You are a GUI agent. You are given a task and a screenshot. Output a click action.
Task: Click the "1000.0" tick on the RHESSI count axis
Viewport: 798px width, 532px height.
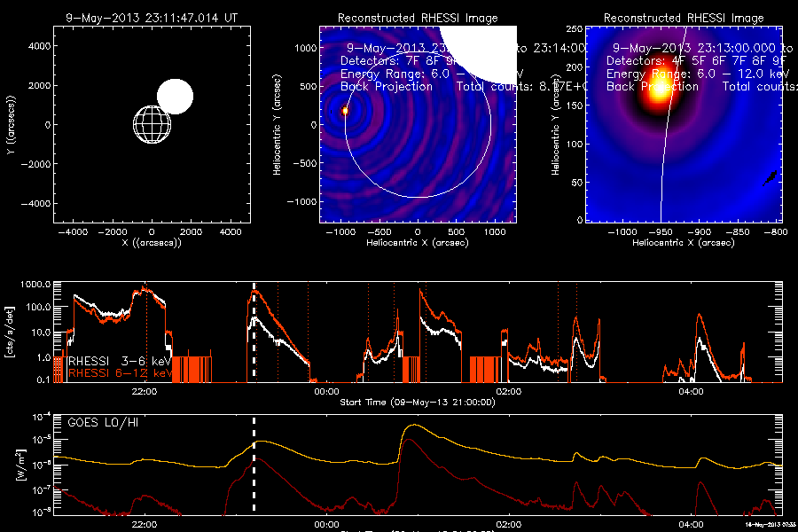tap(35, 285)
